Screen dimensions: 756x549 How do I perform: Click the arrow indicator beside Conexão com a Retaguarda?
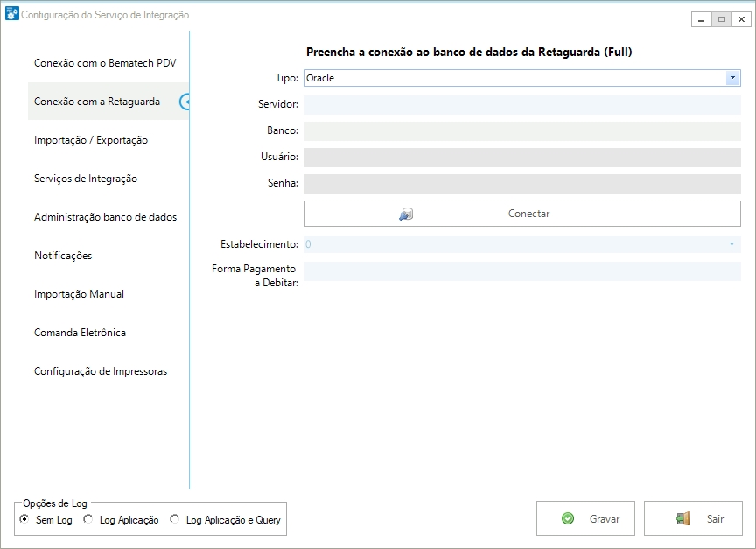[185, 102]
